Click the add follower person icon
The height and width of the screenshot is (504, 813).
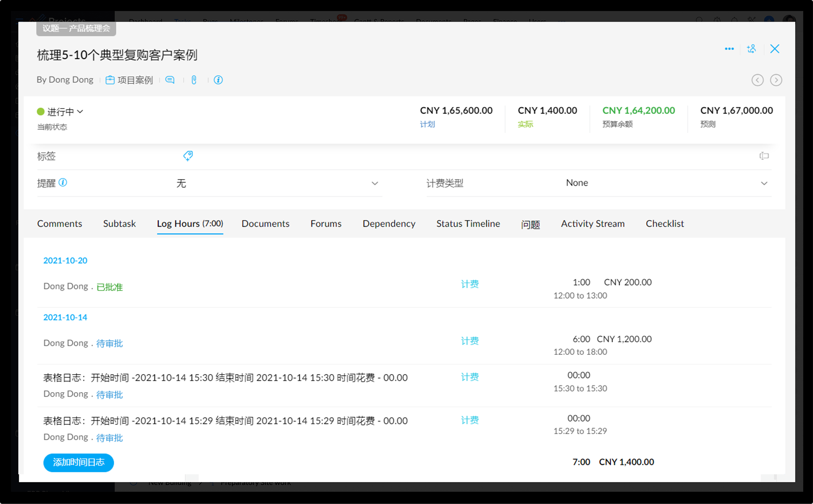point(751,49)
